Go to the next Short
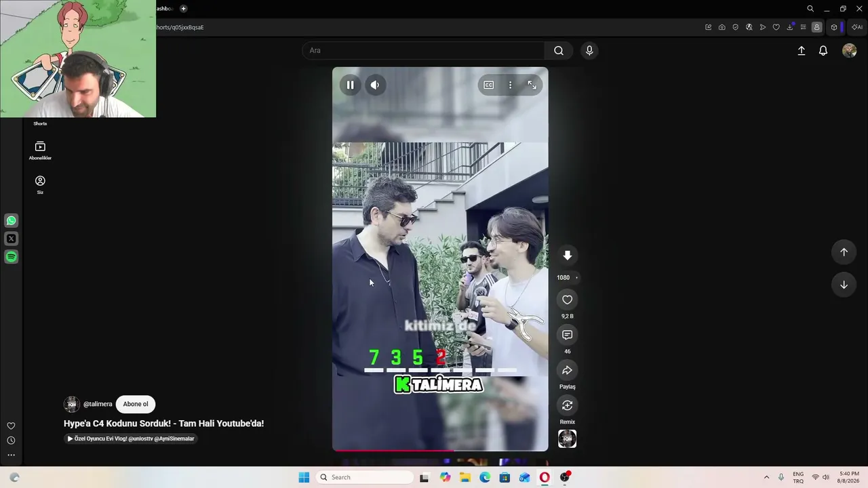This screenshot has height=488, width=868. coord(844,285)
